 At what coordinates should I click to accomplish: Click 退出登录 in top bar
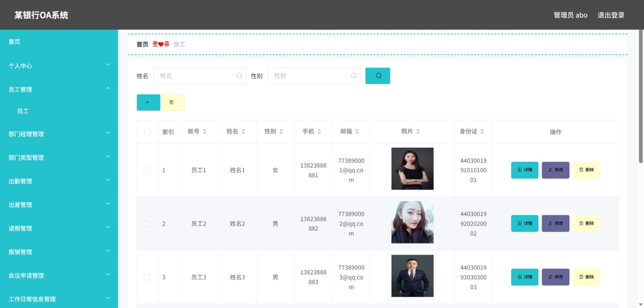click(611, 15)
